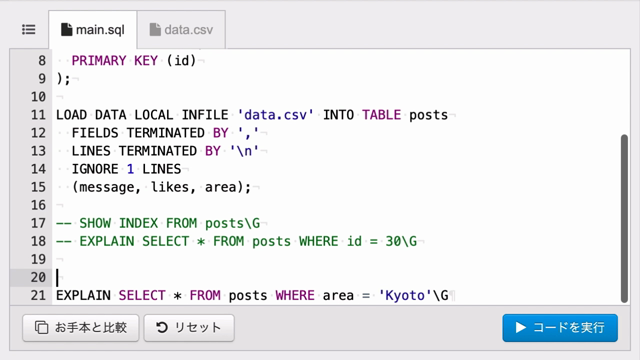Click the お手本と比較 compare button

[x=81, y=328]
